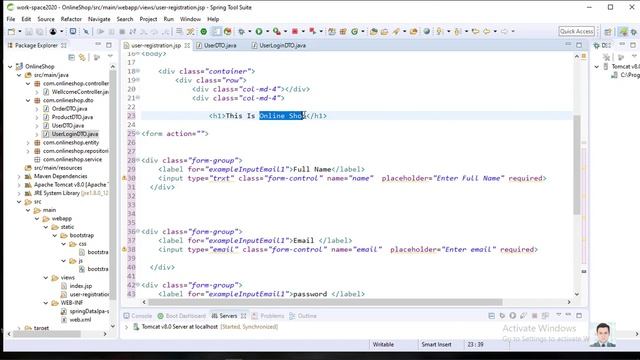This screenshot has height=360, width=640.
Task: Toggle the block selection mode toolbar button
Action: (216, 31)
